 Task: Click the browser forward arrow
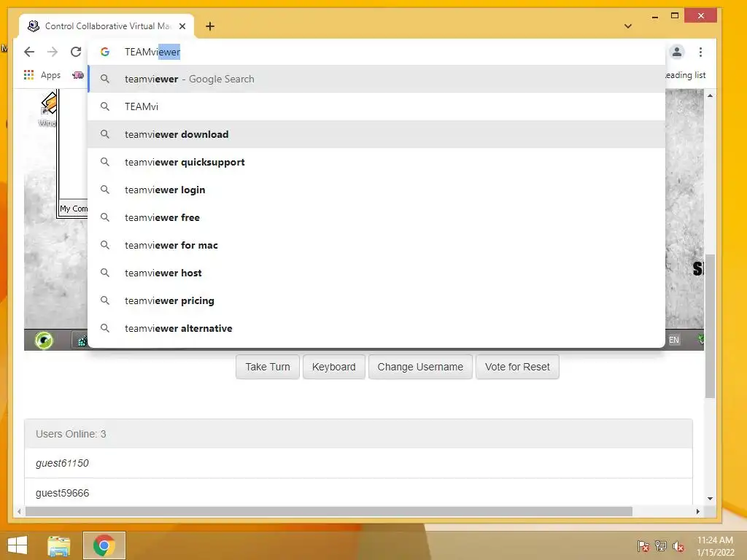pyautogui.click(x=53, y=52)
